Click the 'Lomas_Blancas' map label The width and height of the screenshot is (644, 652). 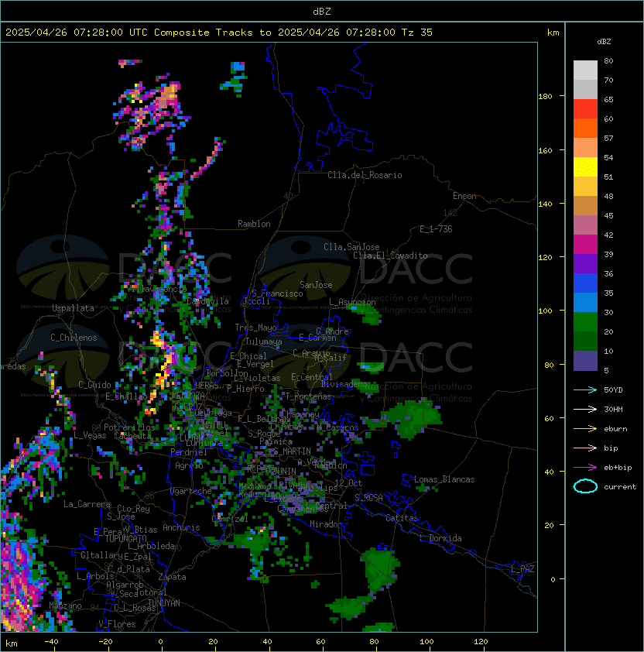[444, 479]
